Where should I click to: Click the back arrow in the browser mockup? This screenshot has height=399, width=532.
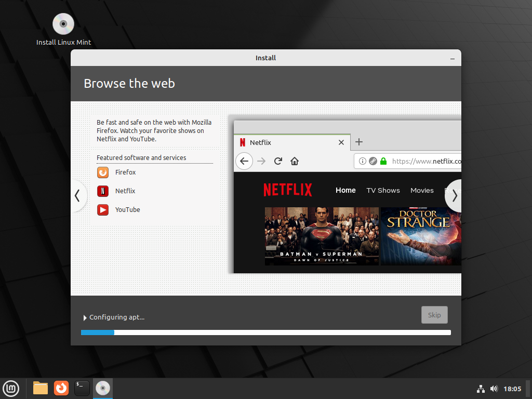click(244, 161)
